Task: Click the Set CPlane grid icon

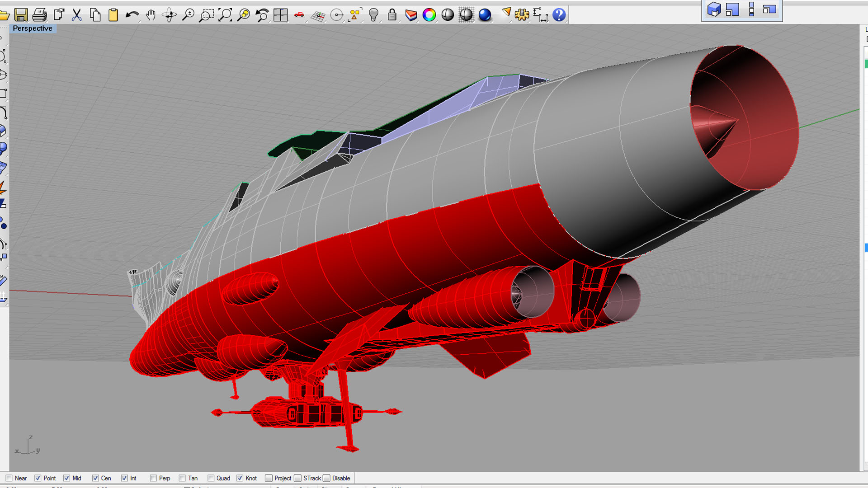Action: [318, 16]
